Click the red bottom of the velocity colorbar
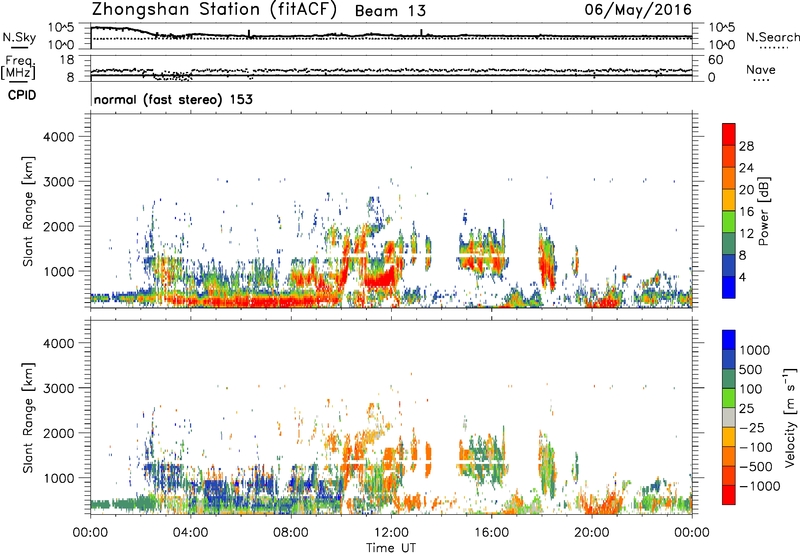The width and height of the screenshot is (800, 554). 729,495
